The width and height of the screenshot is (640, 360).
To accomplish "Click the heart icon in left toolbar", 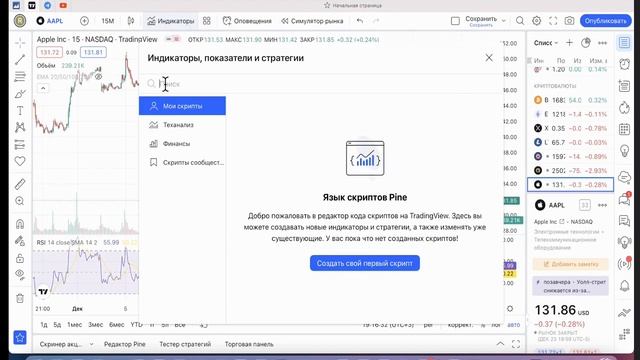I will 20,161.
